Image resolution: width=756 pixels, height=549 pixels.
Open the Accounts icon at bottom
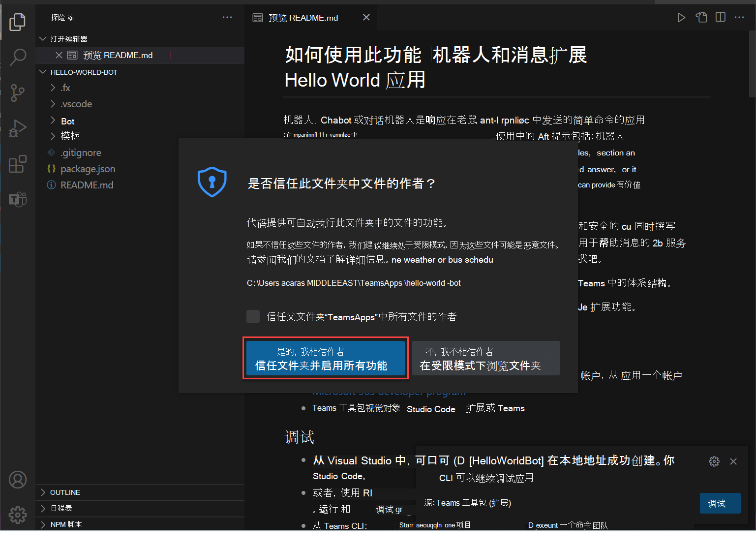click(x=18, y=480)
